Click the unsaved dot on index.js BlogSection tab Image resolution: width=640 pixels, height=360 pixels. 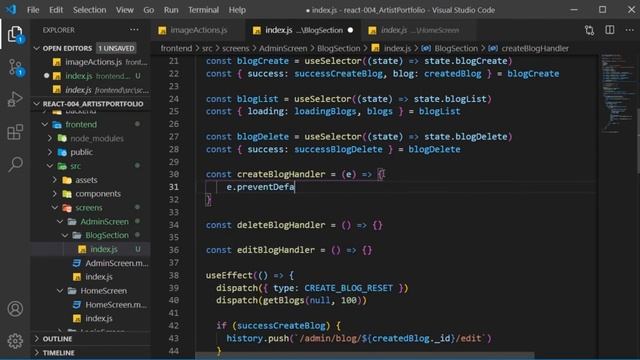(350, 30)
